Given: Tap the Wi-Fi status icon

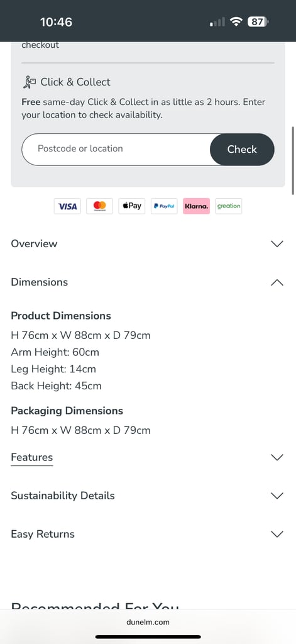Looking at the screenshot, I should click(x=236, y=22).
